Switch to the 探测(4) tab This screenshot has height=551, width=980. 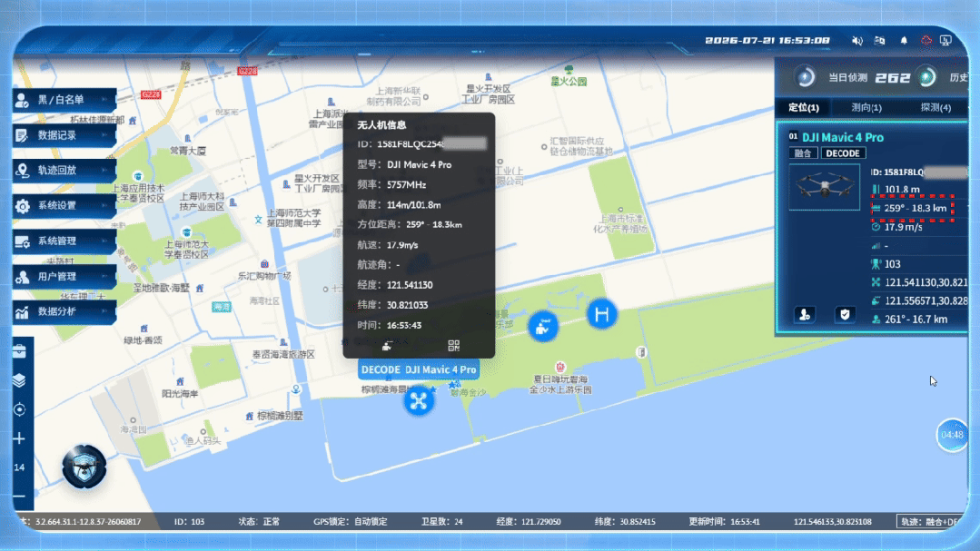click(935, 107)
